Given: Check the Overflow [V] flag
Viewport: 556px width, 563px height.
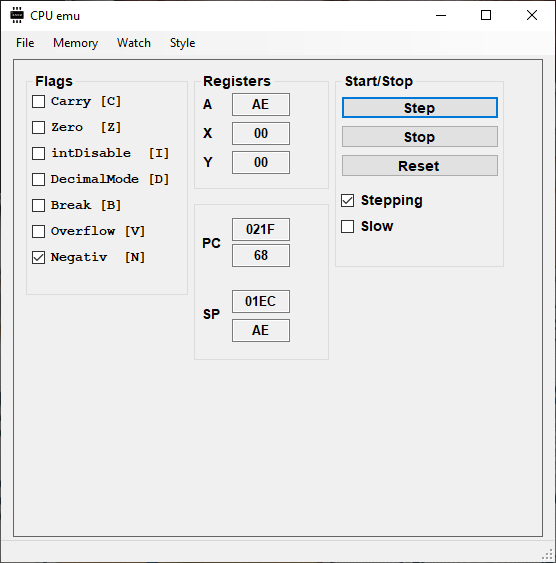Looking at the screenshot, I should pyautogui.click(x=38, y=231).
